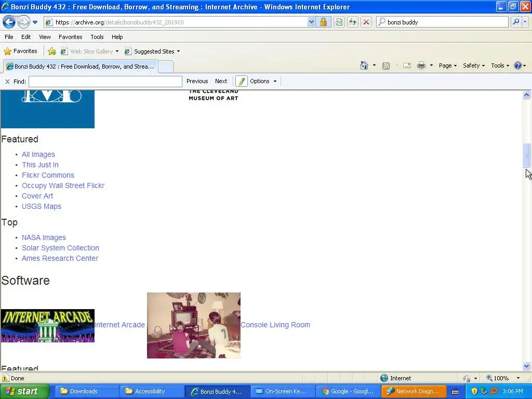Image resolution: width=532 pixels, height=399 pixels.
Task: Open the Find bar Options dropdown
Action: point(263,81)
